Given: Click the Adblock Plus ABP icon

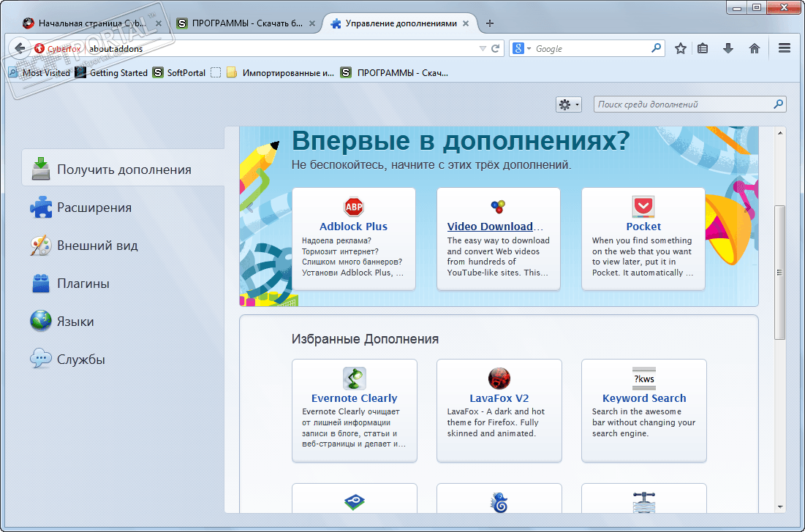Looking at the screenshot, I should (354, 207).
